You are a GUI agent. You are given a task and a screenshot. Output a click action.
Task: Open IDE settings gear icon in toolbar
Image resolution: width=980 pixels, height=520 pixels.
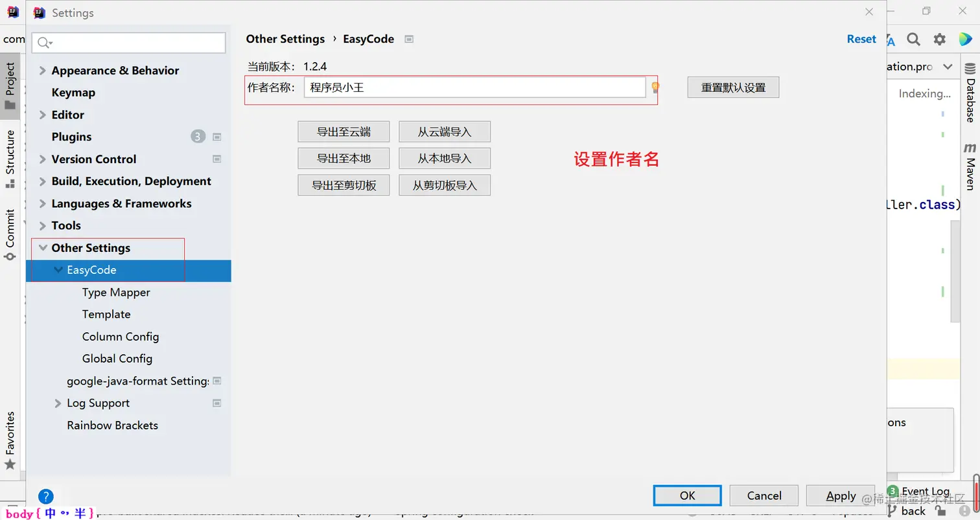[939, 40]
